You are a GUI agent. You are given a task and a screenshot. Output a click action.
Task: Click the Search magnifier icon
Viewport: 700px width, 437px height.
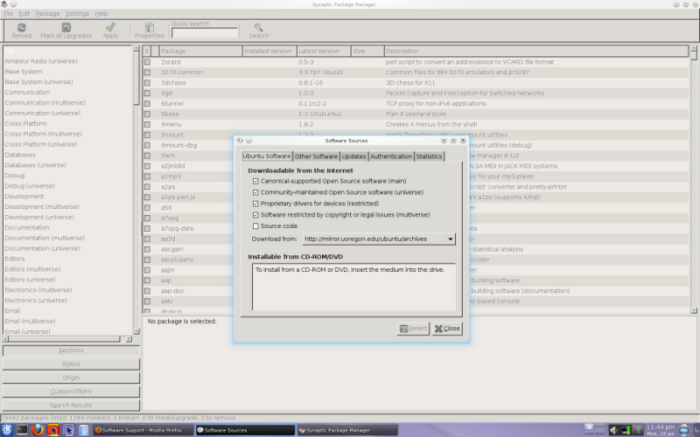259,27
